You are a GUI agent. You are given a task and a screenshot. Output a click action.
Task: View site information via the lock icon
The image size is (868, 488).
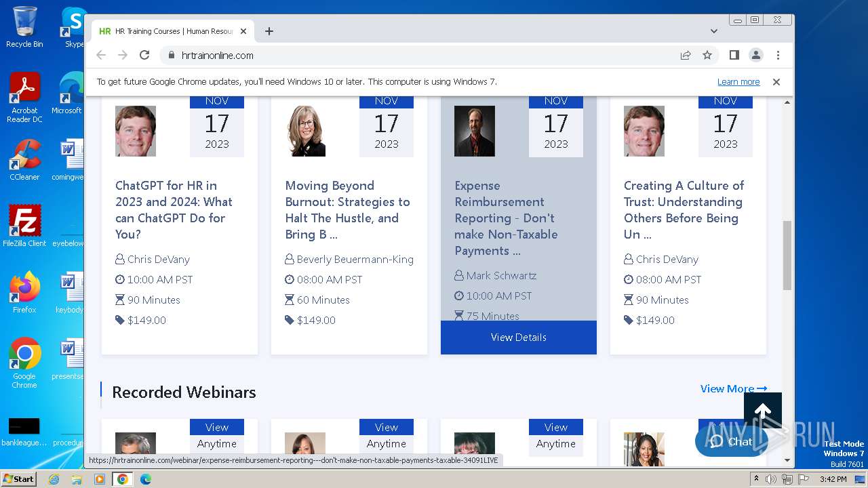click(x=171, y=56)
